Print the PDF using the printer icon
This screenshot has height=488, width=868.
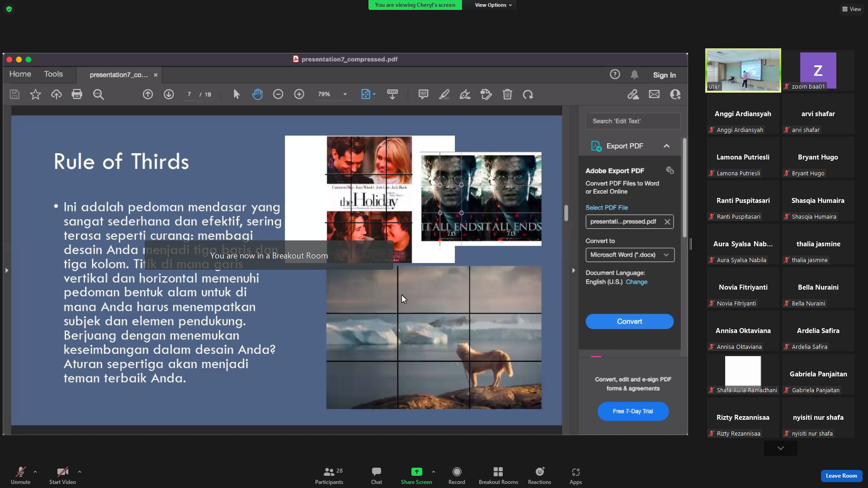click(77, 94)
